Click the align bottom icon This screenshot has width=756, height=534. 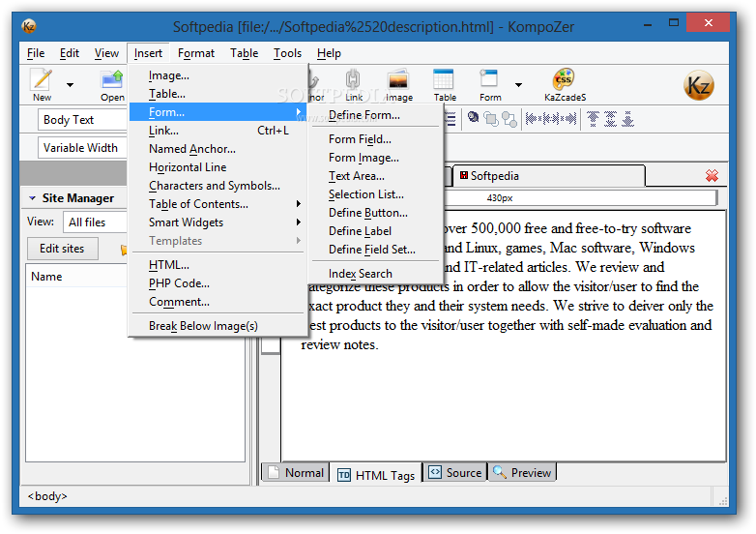pyautogui.click(x=627, y=119)
